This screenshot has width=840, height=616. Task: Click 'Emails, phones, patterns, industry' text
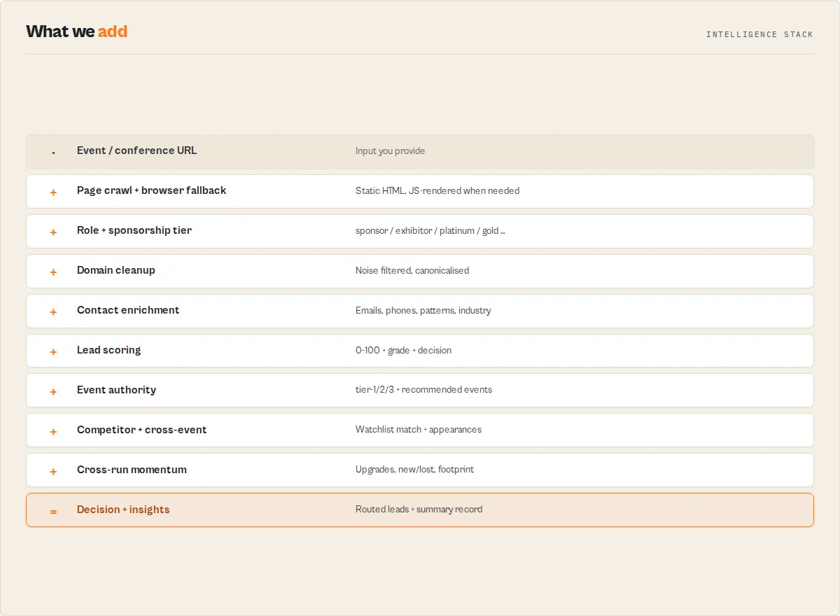(423, 310)
